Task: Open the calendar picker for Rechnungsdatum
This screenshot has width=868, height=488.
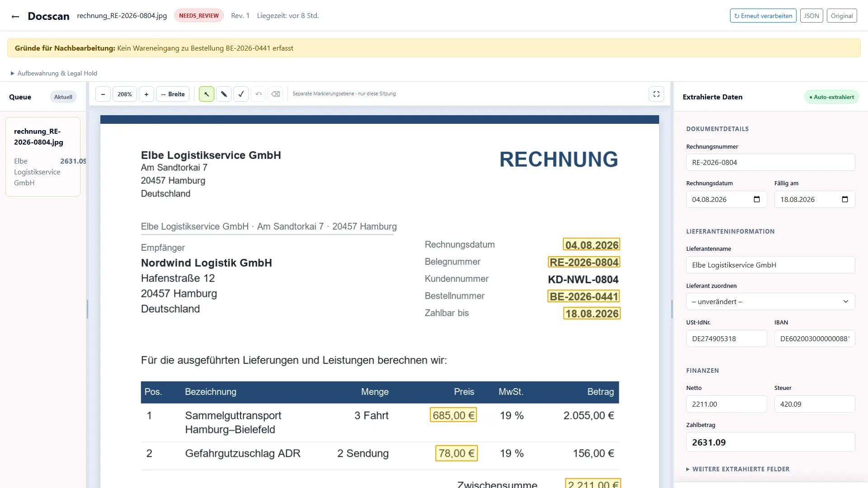Action: pyautogui.click(x=757, y=199)
